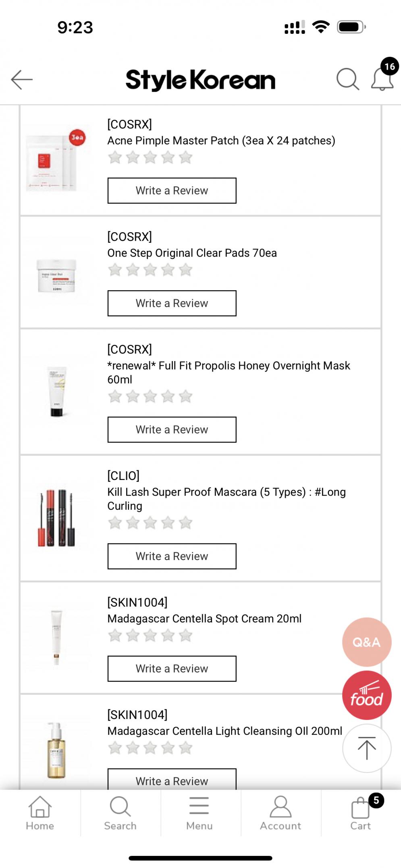Write a Review for Kill Lash Mascara
401x868 pixels.
[x=172, y=556]
